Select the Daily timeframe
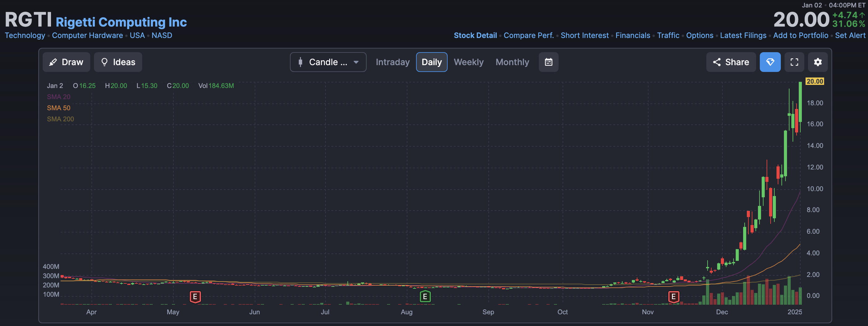This screenshot has width=868, height=326. pos(432,62)
